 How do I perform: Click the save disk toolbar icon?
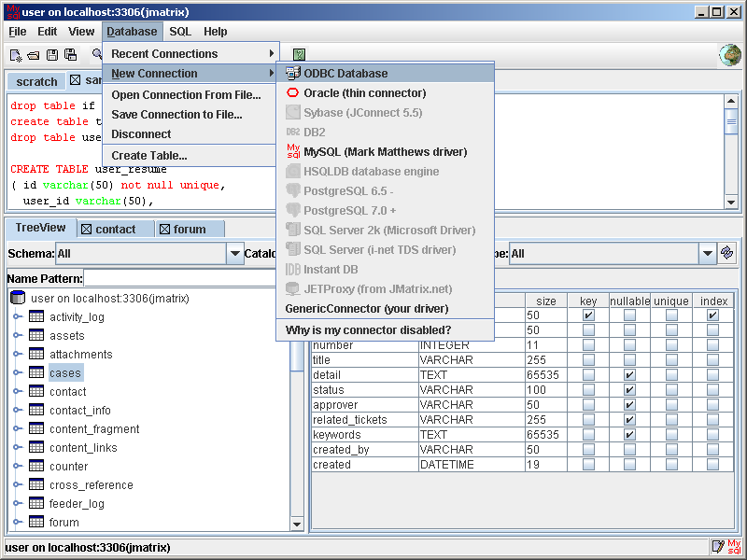pos(52,55)
